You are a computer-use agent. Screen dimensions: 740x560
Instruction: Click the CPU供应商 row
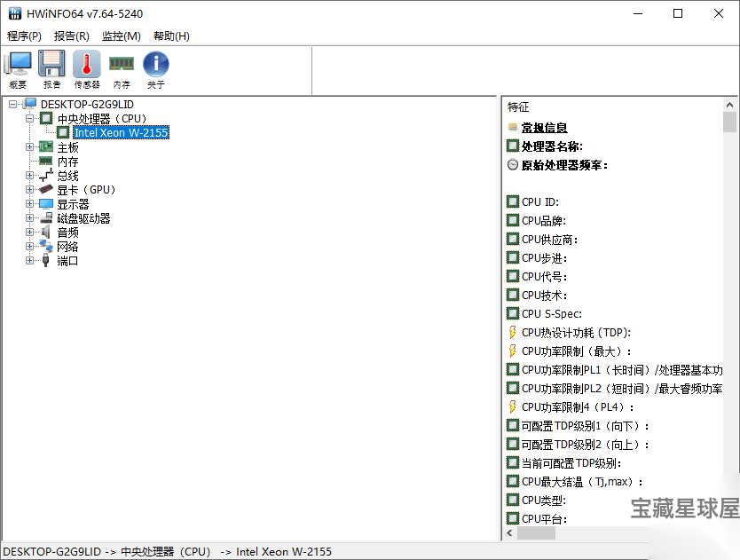pyautogui.click(x=542, y=240)
